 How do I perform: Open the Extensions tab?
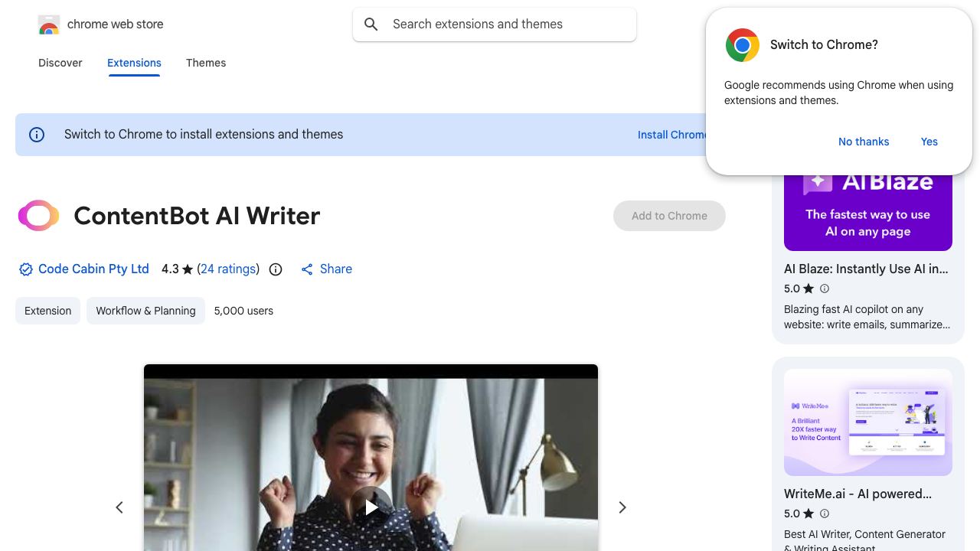[x=134, y=63]
